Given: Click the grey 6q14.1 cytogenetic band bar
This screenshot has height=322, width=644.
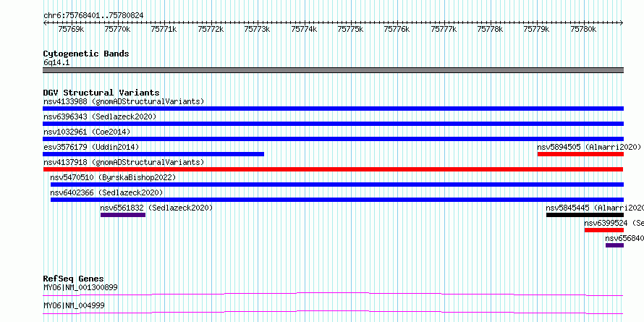Looking at the screenshot, I should coord(333,70).
